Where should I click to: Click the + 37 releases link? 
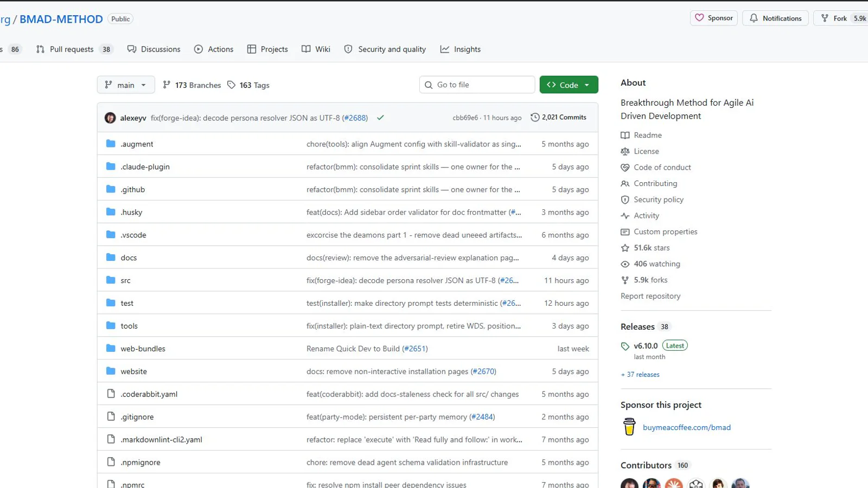[x=640, y=375]
